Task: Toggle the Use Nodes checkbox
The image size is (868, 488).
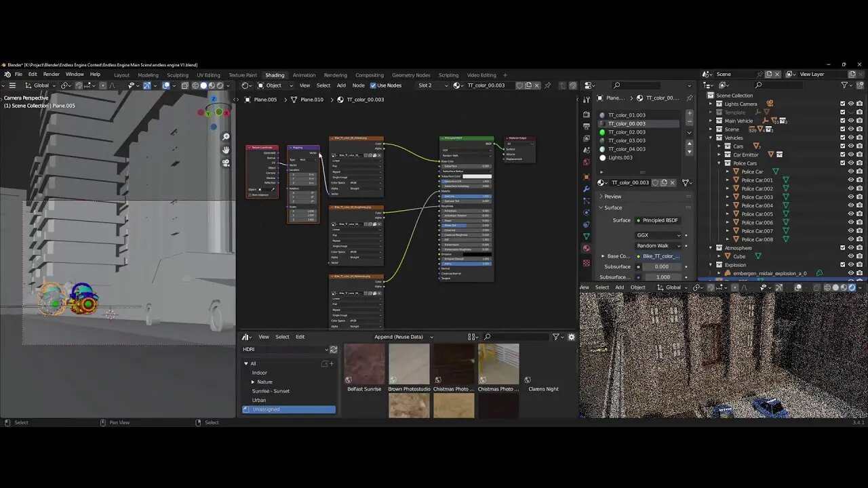Action: point(373,85)
